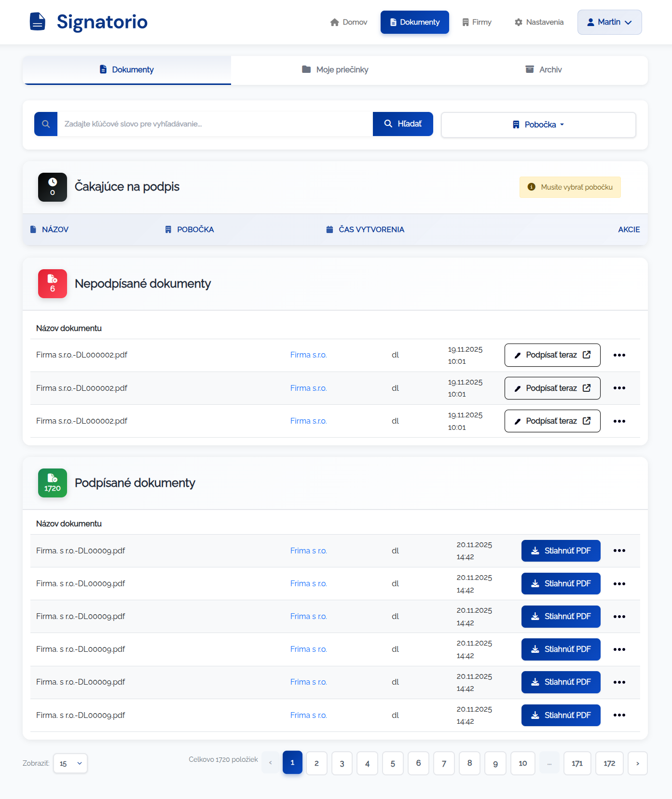
Task: Go to next page with right arrow
Action: [638, 763]
